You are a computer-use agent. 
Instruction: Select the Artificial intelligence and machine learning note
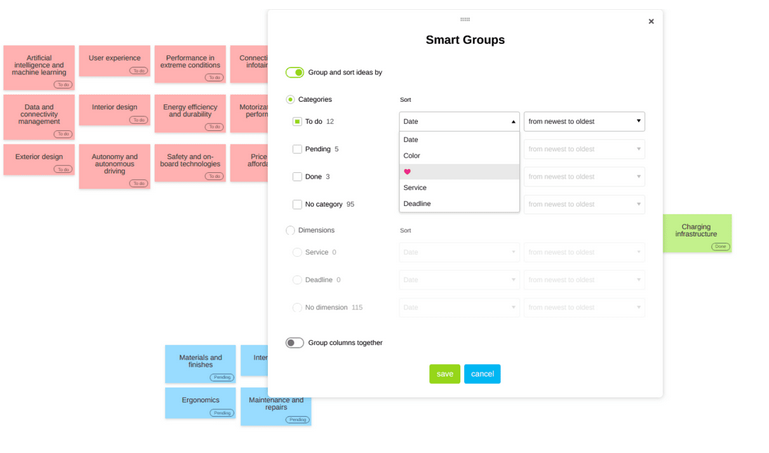pyautogui.click(x=39, y=66)
